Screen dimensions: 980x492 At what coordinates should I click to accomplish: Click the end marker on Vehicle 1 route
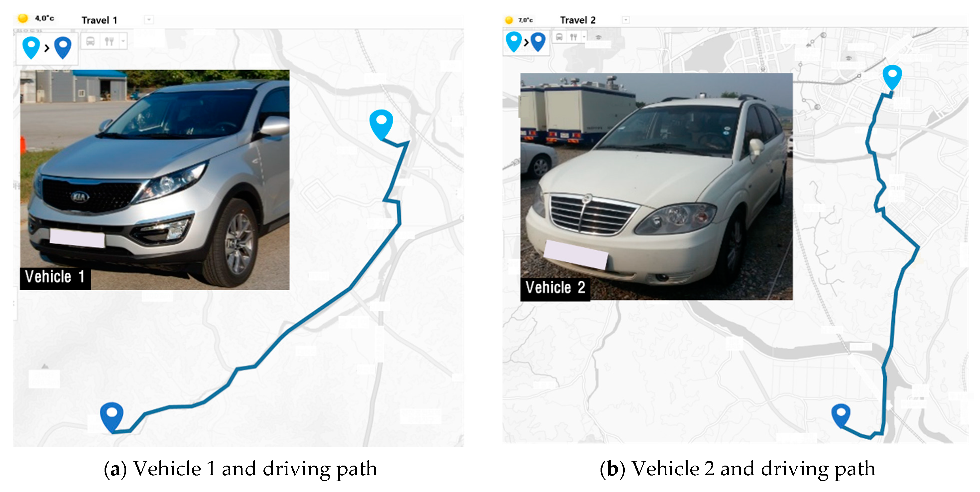tap(112, 417)
